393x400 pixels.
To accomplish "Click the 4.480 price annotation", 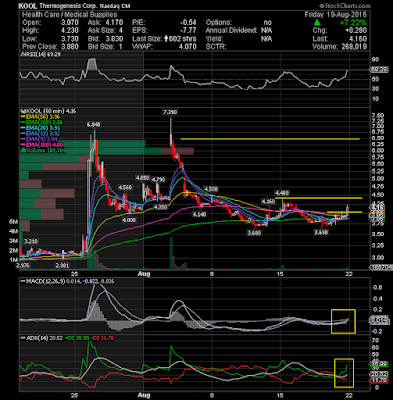I will pos(282,193).
